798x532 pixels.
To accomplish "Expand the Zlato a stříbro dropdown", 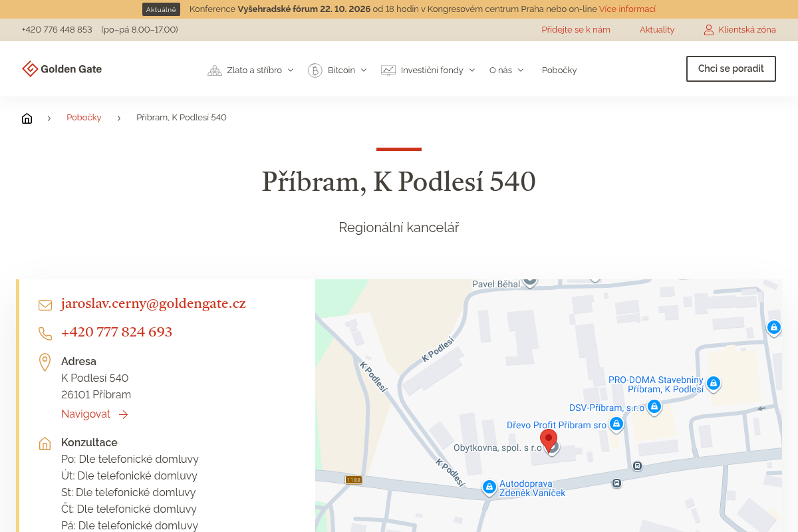I will [250, 70].
